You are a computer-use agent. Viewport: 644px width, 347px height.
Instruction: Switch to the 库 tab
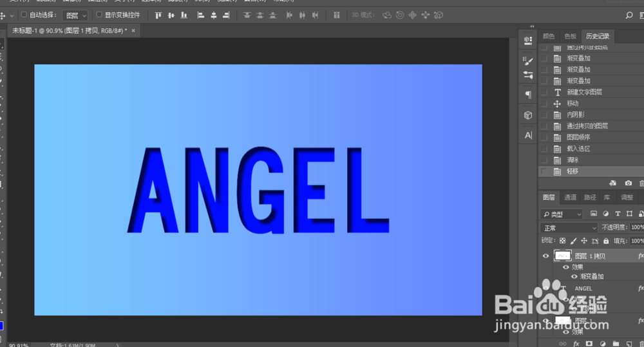607,198
